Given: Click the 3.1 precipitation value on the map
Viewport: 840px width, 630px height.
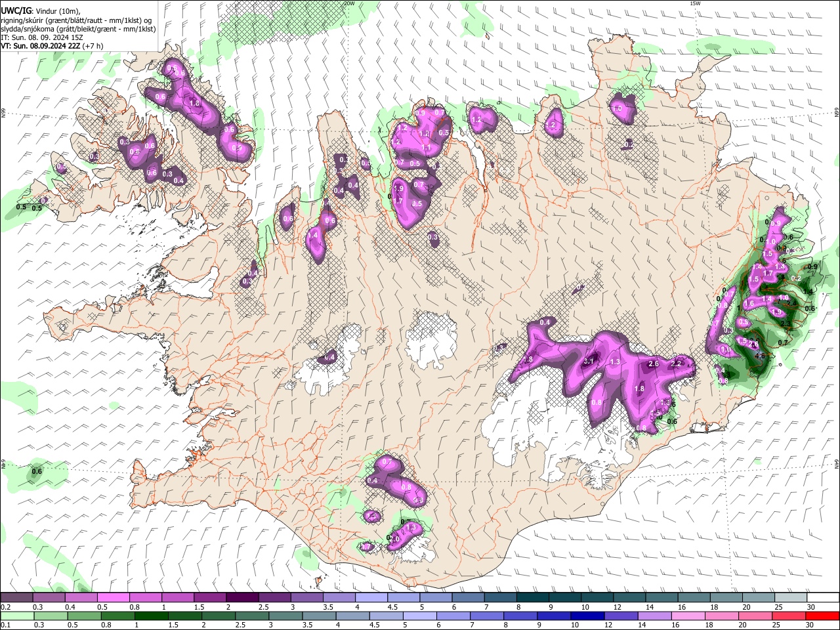Looking at the screenshot, I should click(x=589, y=362).
